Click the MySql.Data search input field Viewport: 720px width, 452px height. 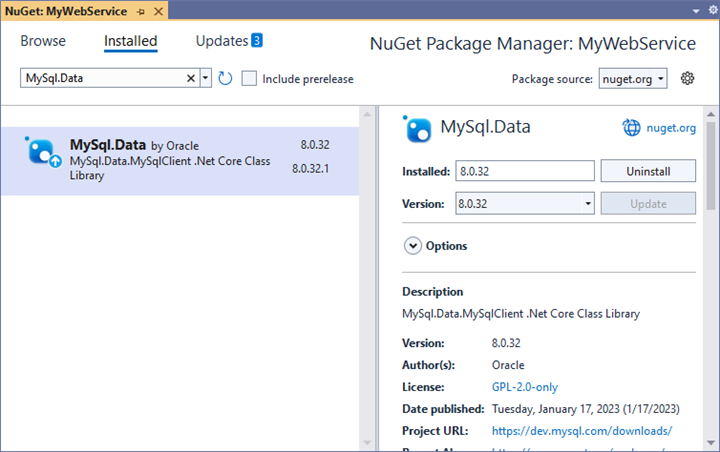coord(100,78)
